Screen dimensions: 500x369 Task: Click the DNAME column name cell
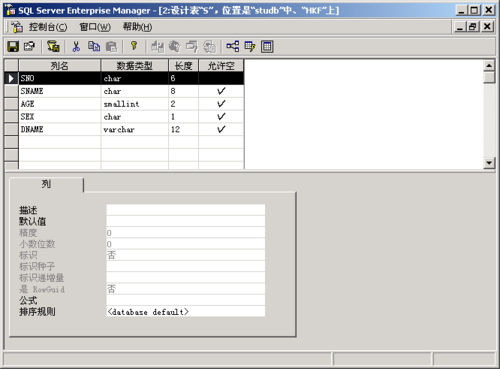tap(60, 129)
